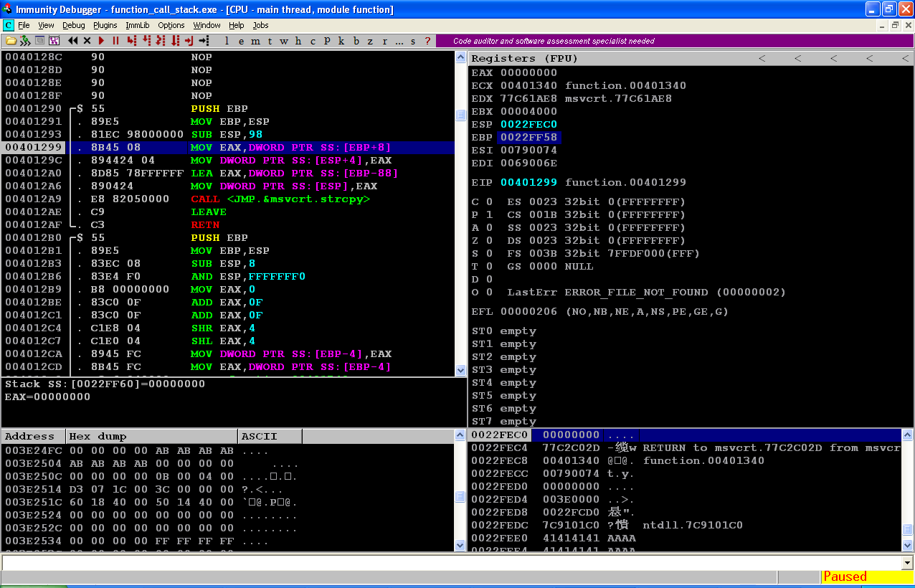Trace into with the third red step icon
This screenshot has height=588, width=915.
(160, 41)
